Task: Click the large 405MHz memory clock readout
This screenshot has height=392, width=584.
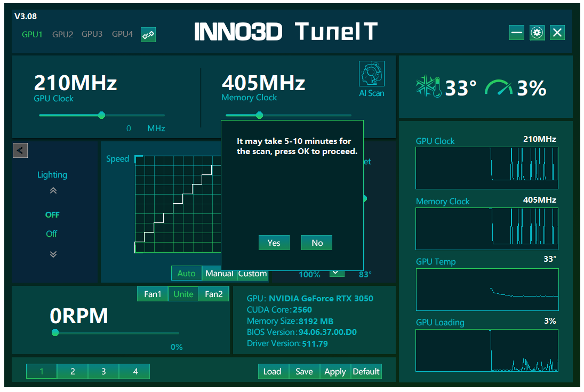Action: pos(263,82)
